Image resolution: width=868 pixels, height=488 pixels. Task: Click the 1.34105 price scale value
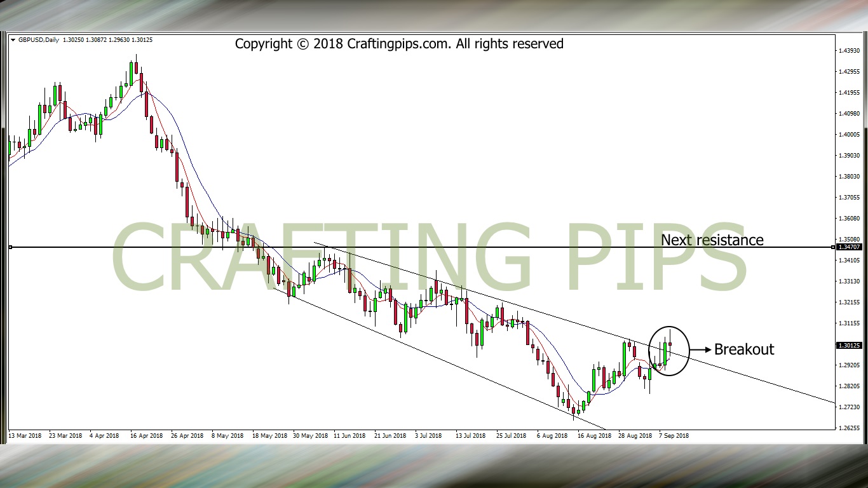point(850,260)
